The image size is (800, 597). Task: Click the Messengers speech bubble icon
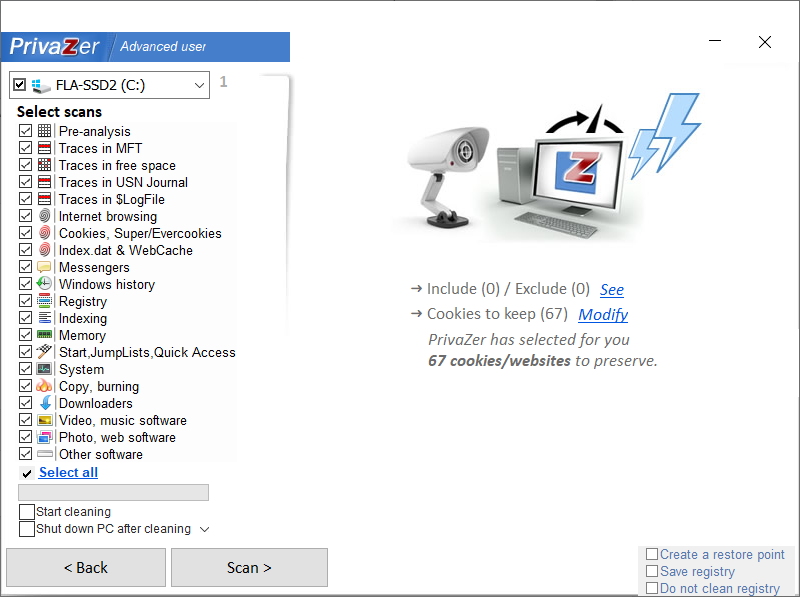44,267
